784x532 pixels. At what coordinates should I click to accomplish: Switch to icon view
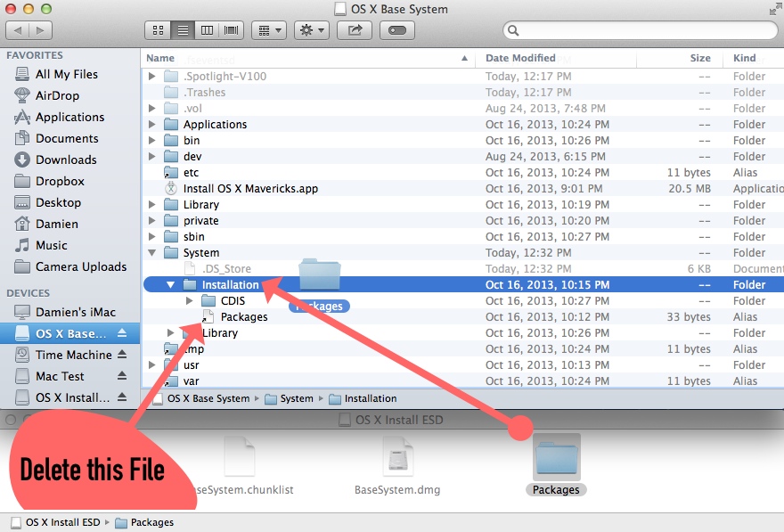pyautogui.click(x=158, y=30)
